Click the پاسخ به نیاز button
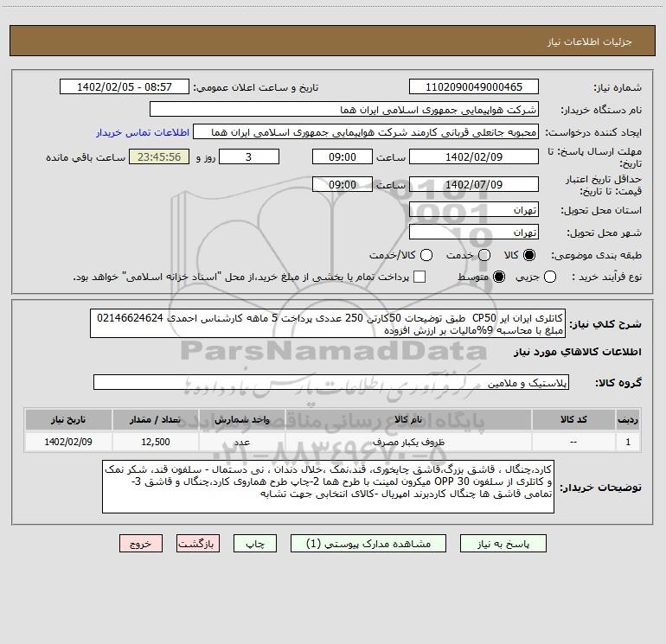The image size is (666, 644). (x=503, y=544)
